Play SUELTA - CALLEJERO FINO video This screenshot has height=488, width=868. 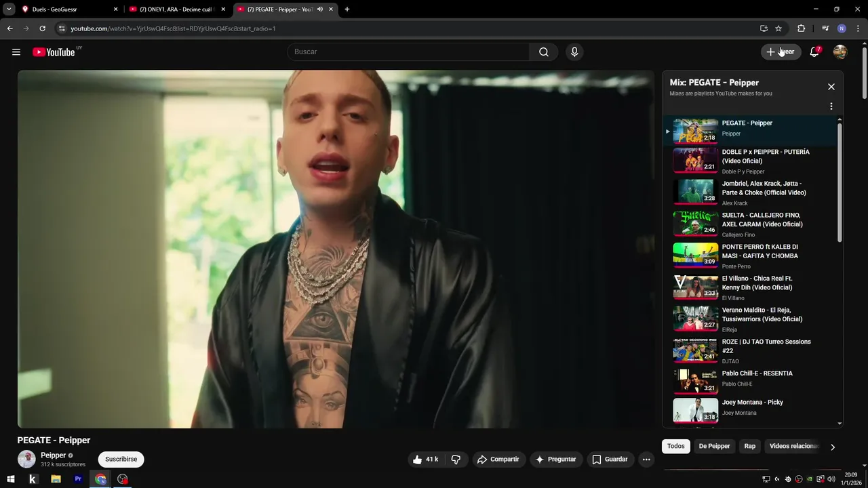point(751,224)
